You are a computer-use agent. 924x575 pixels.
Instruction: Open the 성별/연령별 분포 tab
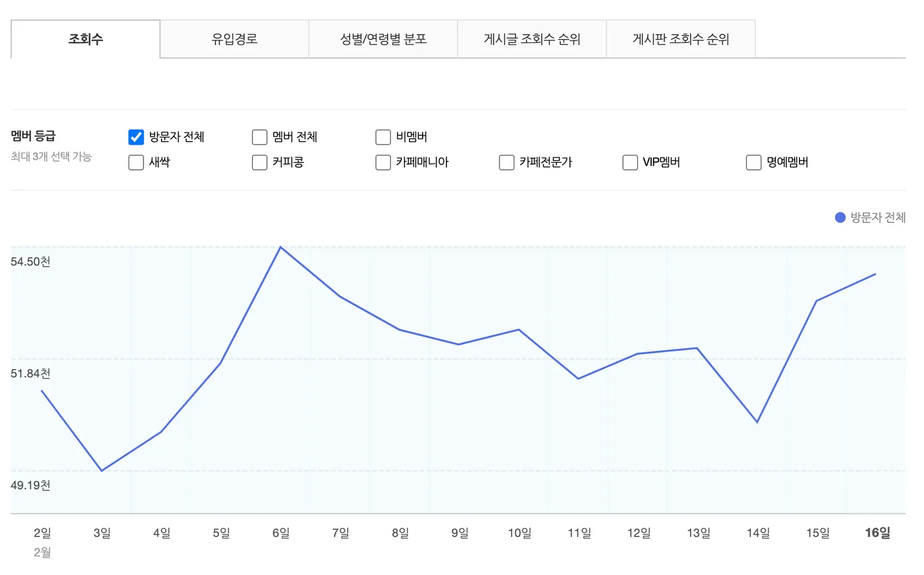[x=383, y=39]
